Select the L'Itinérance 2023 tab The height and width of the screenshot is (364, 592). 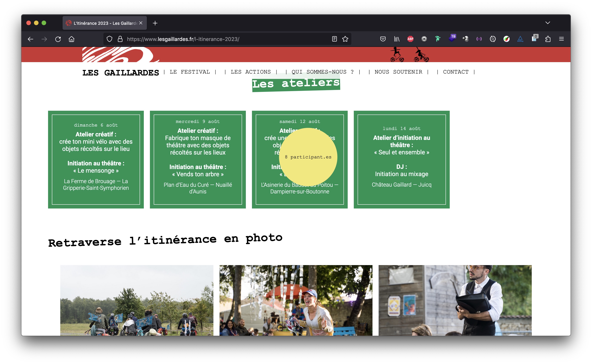pyautogui.click(x=105, y=23)
